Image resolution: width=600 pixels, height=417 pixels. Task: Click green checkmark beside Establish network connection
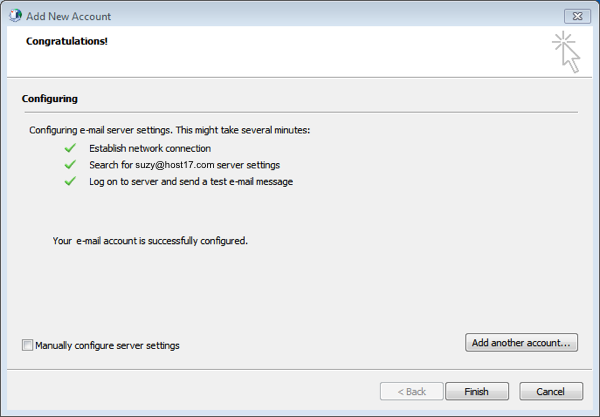(x=70, y=148)
